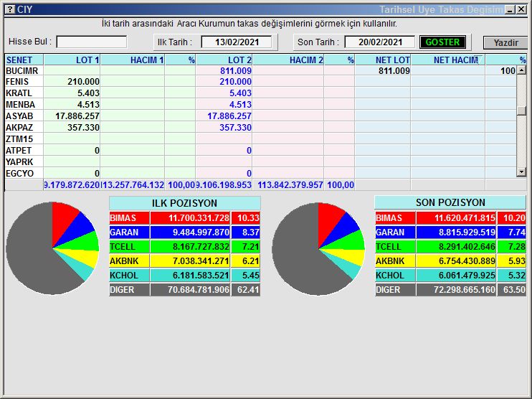Click the table scrollbar down arrow

point(521,172)
